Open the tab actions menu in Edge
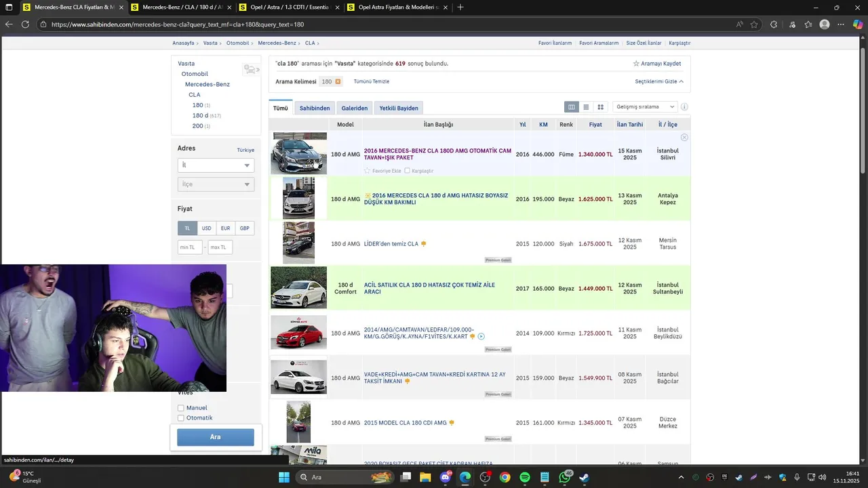Viewport: 868px width, 488px height. 9,7
